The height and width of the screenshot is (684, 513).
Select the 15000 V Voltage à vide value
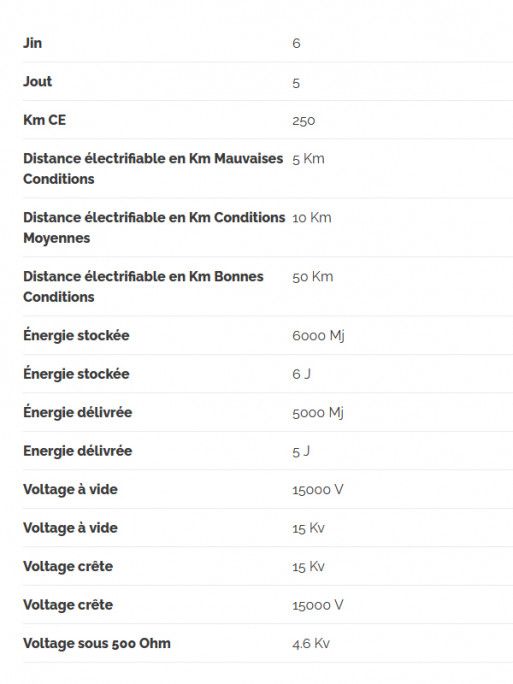pos(318,489)
